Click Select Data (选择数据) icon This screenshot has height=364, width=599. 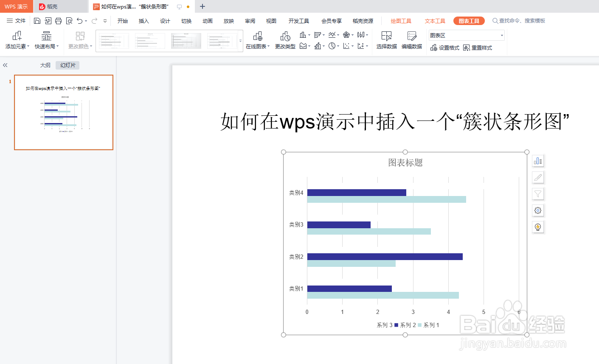point(386,40)
